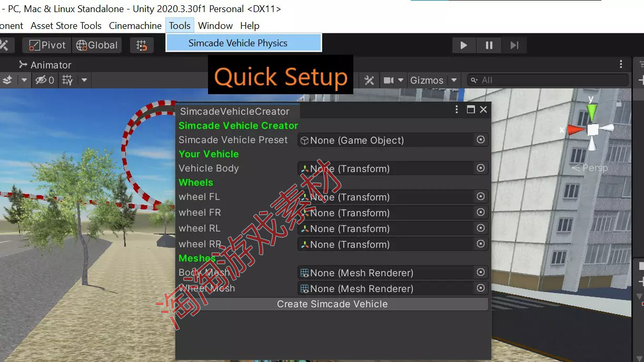Toggle hidden objects visibility counter

pyautogui.click(x=45, y=80)
